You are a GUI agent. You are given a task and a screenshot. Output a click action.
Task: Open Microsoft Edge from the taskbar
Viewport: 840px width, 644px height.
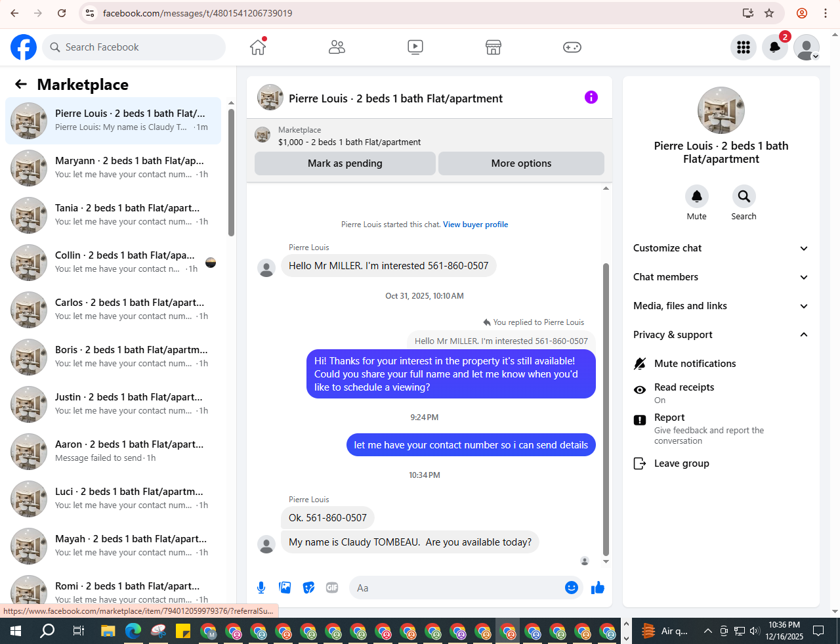click(x=133, y=632)
